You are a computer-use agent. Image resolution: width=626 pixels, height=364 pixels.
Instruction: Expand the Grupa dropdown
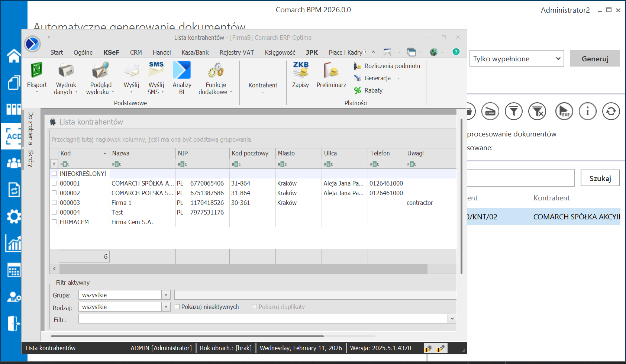(x=166, y=295)
